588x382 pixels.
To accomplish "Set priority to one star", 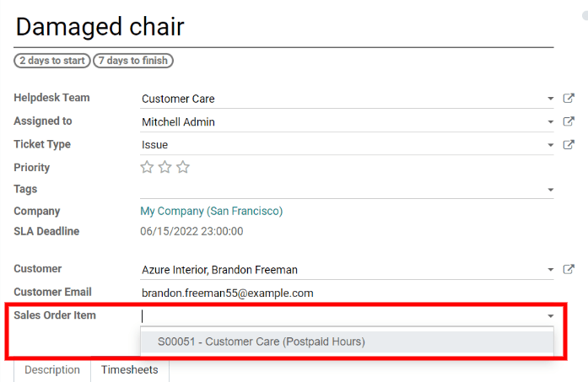I will (x=147, y=167).
